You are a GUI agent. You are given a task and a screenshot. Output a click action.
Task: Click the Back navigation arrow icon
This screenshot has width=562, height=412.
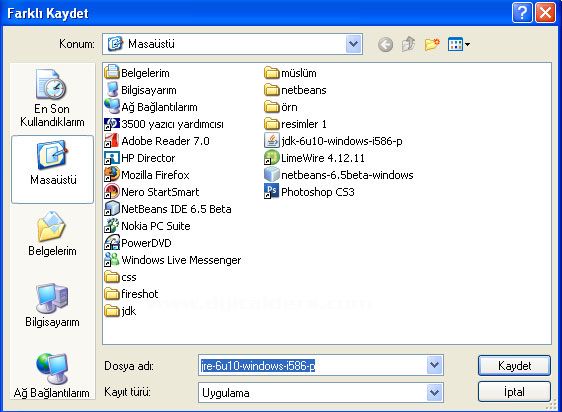[385, 44]
